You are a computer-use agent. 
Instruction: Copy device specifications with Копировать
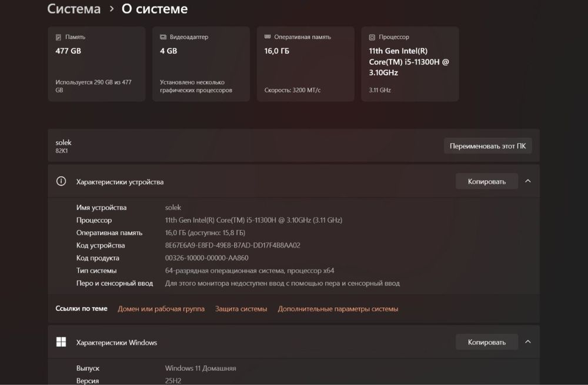[x=487, y=182]
